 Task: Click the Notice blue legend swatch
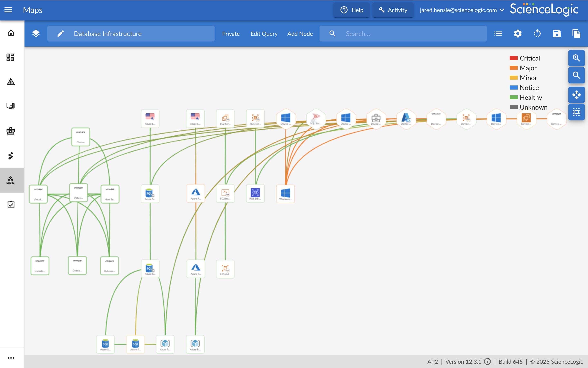pyautogui.click(x=513, y=88)
